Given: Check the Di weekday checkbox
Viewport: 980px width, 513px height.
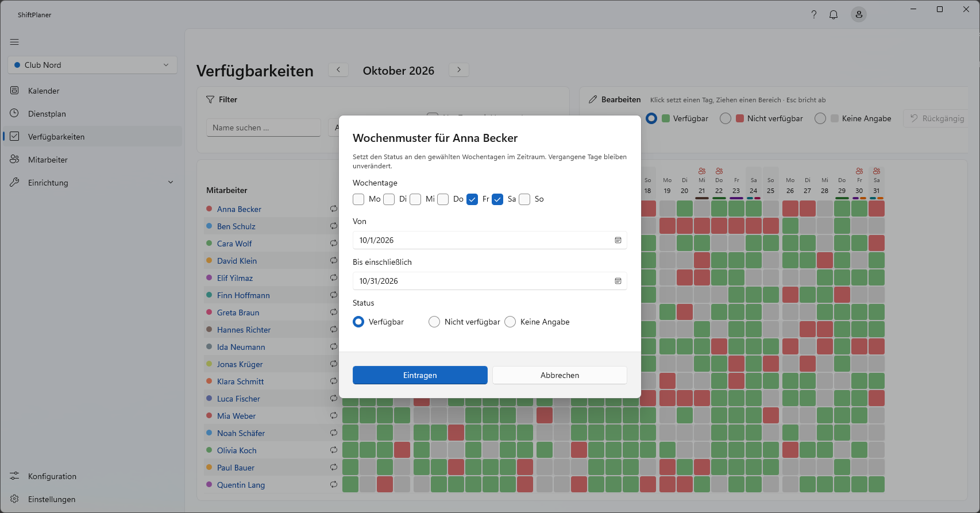Looking at the screenshot, I should pyautogui.click(x=389, y=199).
